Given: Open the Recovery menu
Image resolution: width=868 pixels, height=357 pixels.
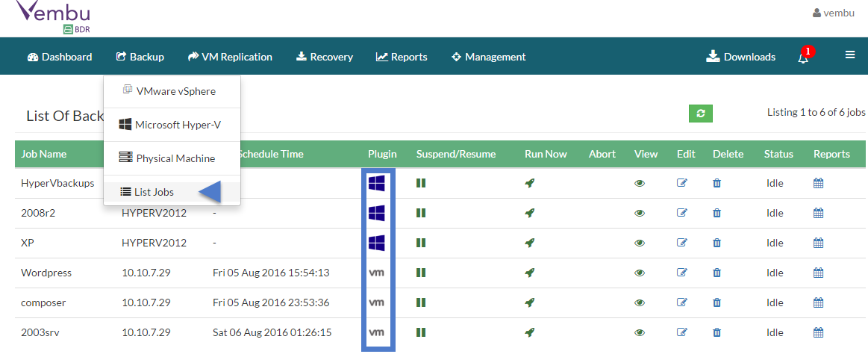Looking at the screenshot, I should click(325, 57).
